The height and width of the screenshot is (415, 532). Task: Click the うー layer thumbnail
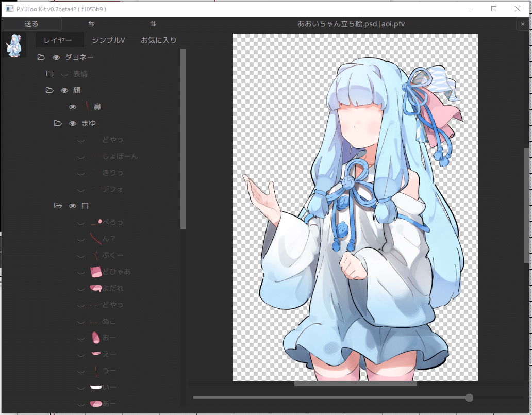[x=96, y=371]
